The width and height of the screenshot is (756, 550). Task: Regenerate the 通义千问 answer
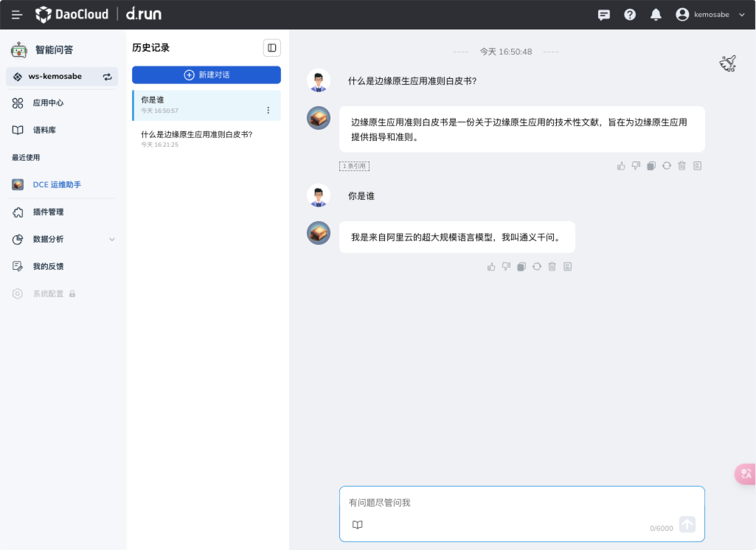537,267
